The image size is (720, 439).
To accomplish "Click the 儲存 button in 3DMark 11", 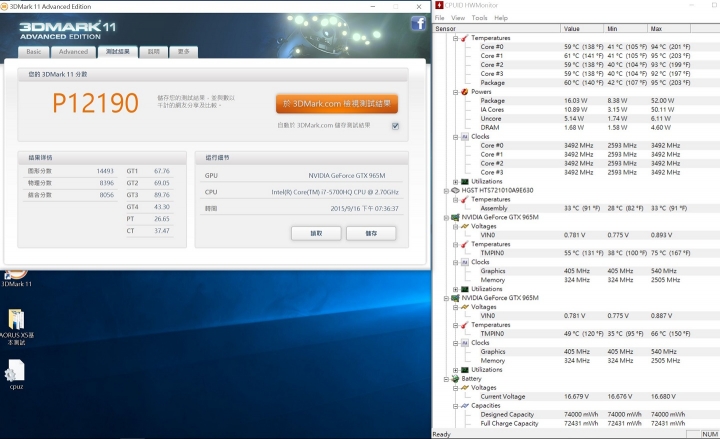I will click(371, 233).
